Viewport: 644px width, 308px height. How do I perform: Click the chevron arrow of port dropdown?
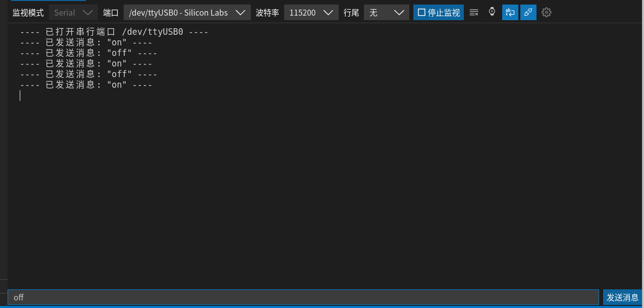pyautogui.click(x=241, y=13)
